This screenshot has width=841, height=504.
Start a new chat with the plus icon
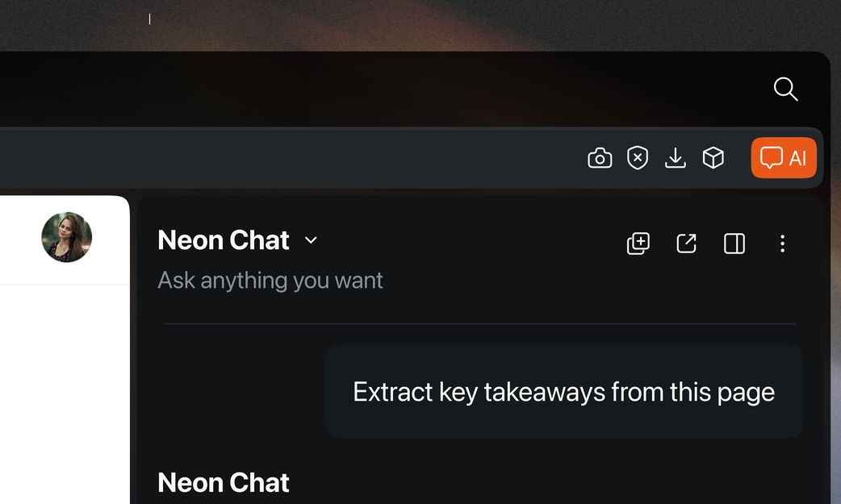[638, 244]
